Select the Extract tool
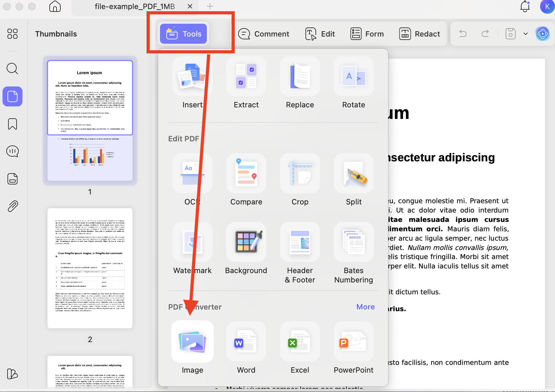Screen dimensions: 555x392 tap(246, 84)
